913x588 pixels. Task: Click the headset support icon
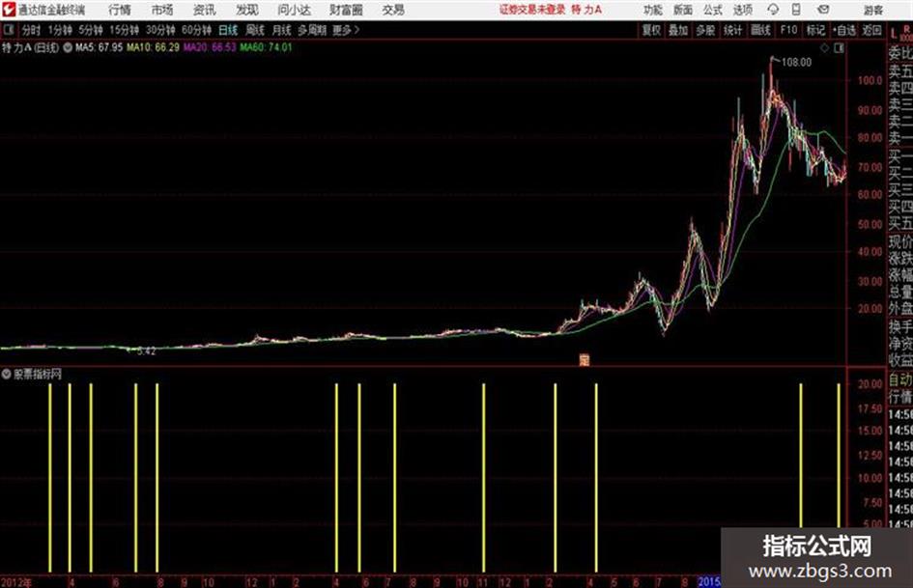[773, 10]
